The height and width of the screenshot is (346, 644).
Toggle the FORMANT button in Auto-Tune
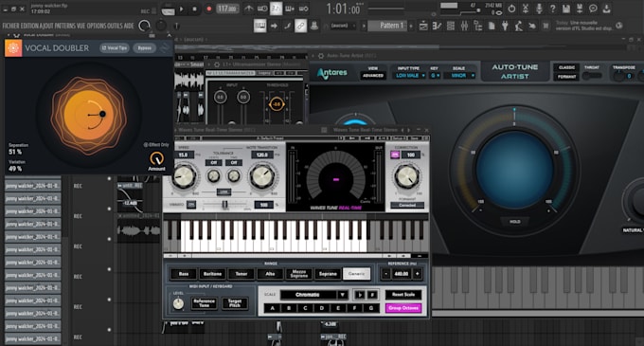tap(566, 77)
